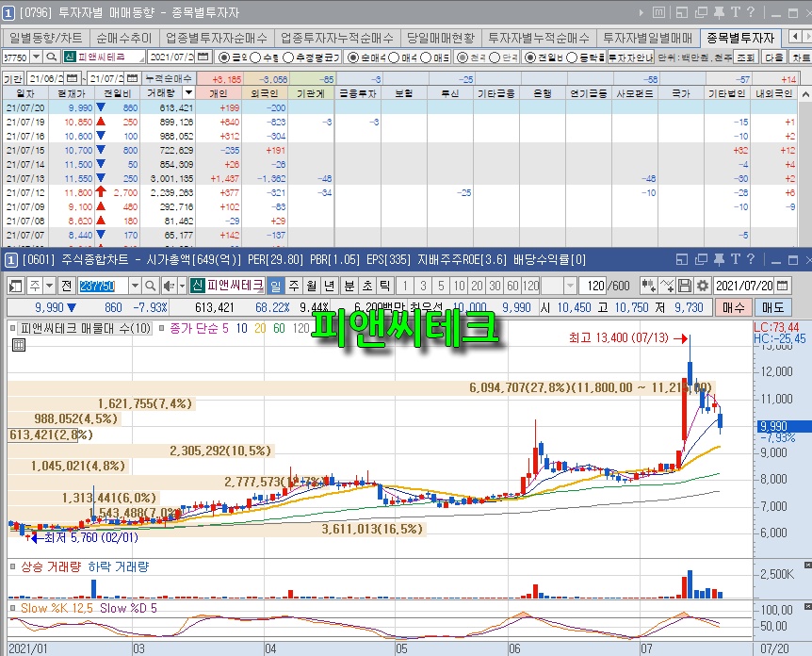Select the 전일비 radio button

(529, 57)
